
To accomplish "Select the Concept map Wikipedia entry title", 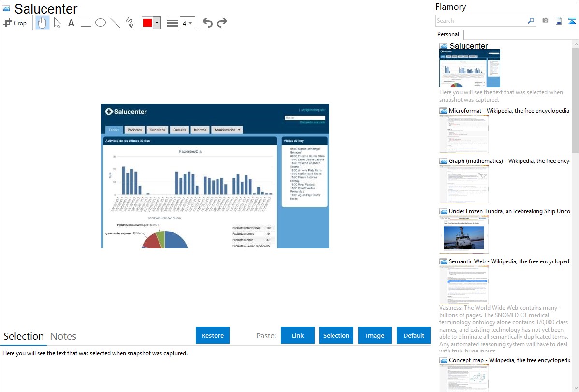I will pos(509,360).
